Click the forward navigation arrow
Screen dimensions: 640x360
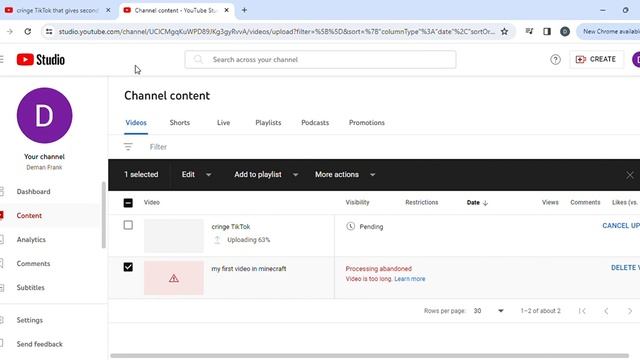point(9,31)
